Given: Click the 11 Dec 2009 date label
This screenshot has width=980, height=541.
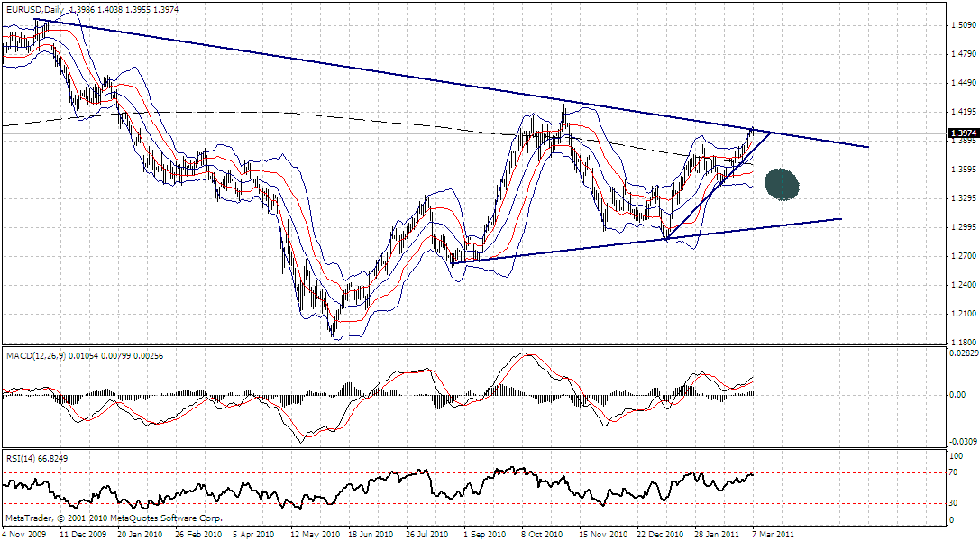Looking at the screenshot, I should click(x=83, y=535).
